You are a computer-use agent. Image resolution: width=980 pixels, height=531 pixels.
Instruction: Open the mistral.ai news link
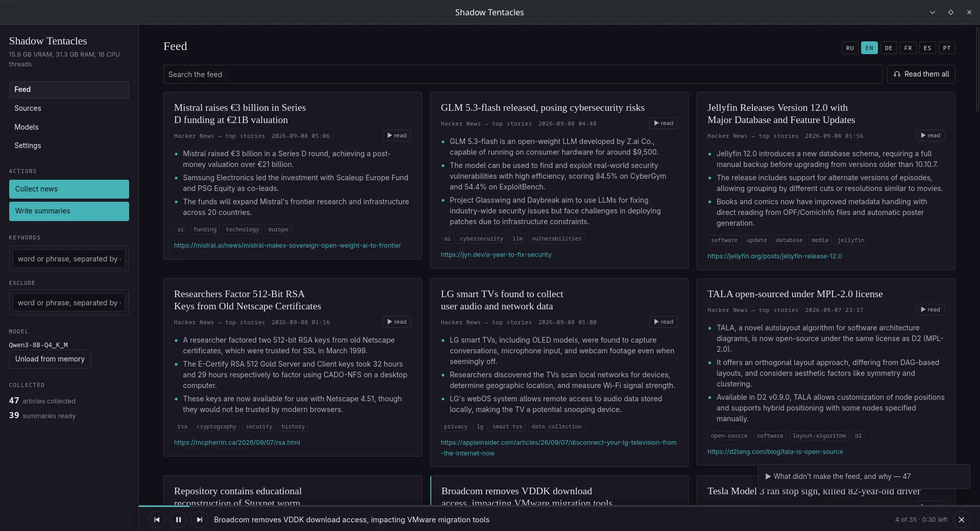coord(287,246)
